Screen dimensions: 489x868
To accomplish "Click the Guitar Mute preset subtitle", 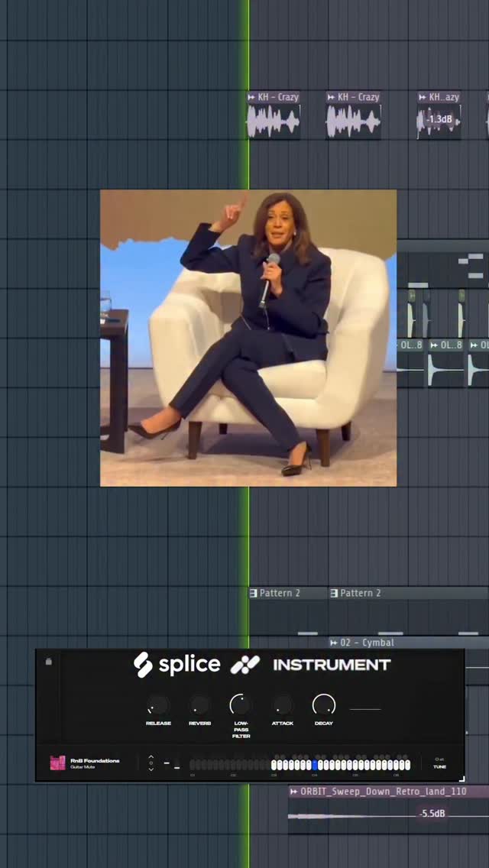I will coord(83,766).
